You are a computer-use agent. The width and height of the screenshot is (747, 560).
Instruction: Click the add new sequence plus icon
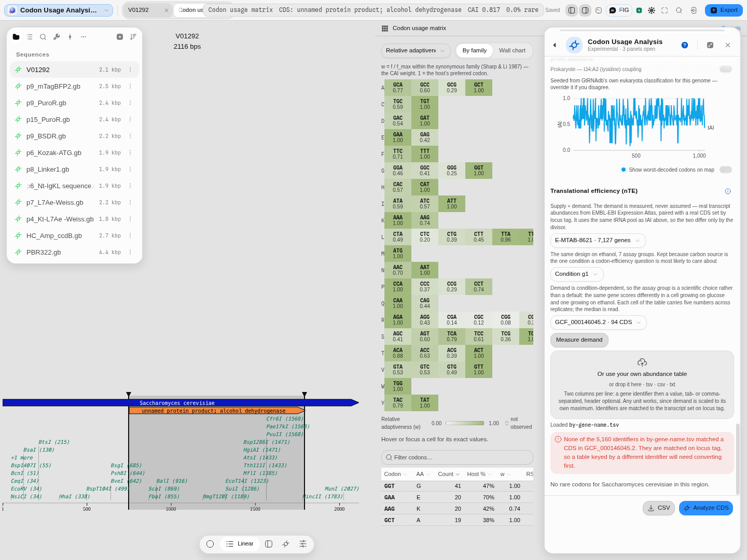(x=120, y=37)
